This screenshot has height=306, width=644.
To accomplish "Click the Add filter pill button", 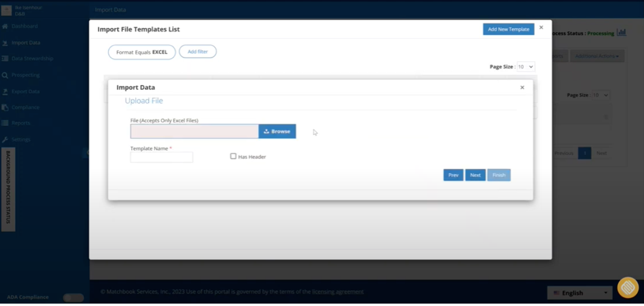I will pyautogui.click(x=197, y=52).
